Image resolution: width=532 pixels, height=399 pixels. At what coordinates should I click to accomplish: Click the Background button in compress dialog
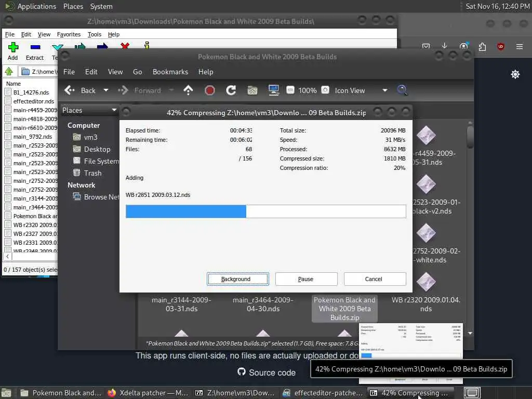(238, 279)
